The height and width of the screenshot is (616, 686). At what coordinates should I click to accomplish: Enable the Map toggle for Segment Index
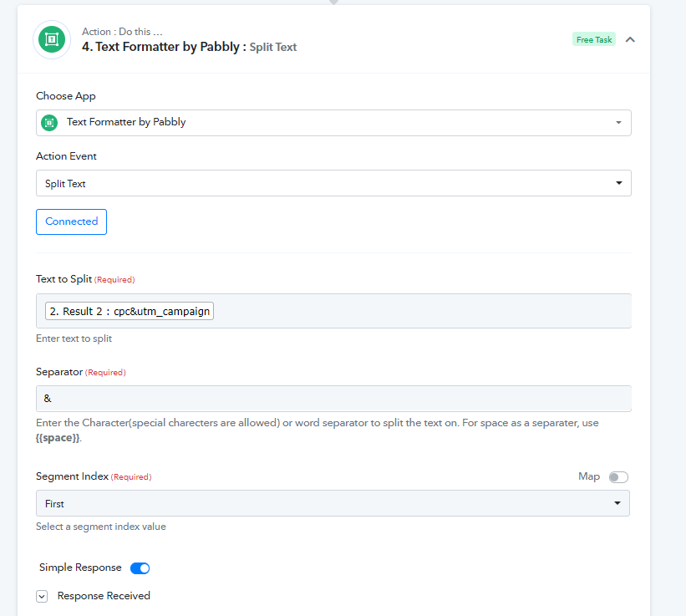click(618, 477)
